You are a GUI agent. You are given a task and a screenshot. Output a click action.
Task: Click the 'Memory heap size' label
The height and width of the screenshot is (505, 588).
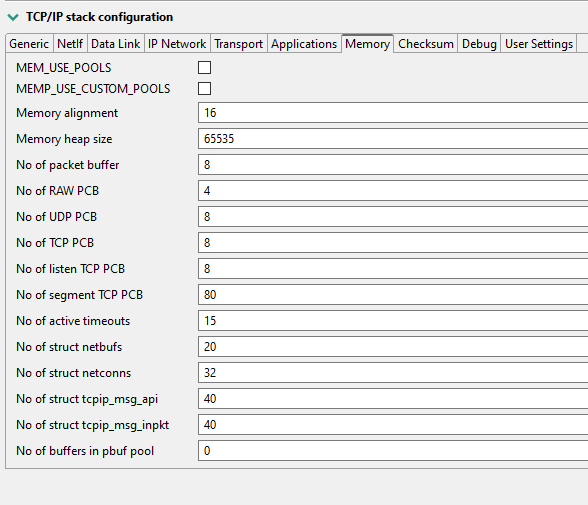click(64, 139)
